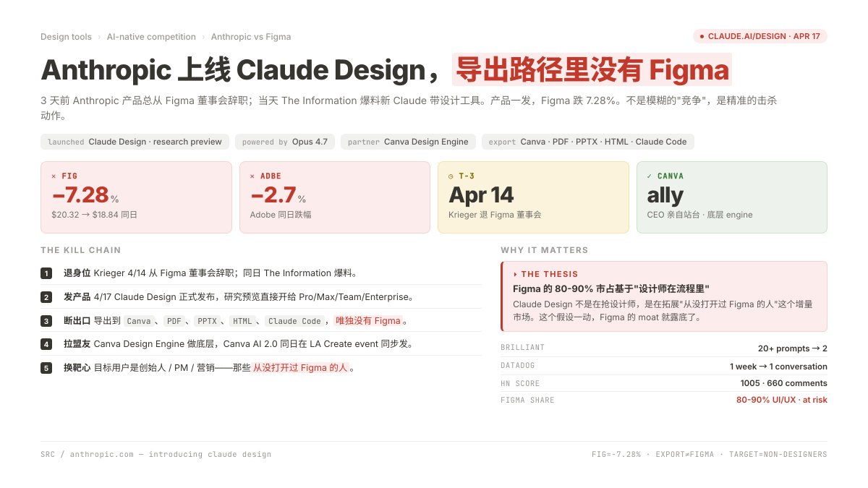
Task: Click 'Adobe 同日跌幅' caption
Action: tap(281, 215)
